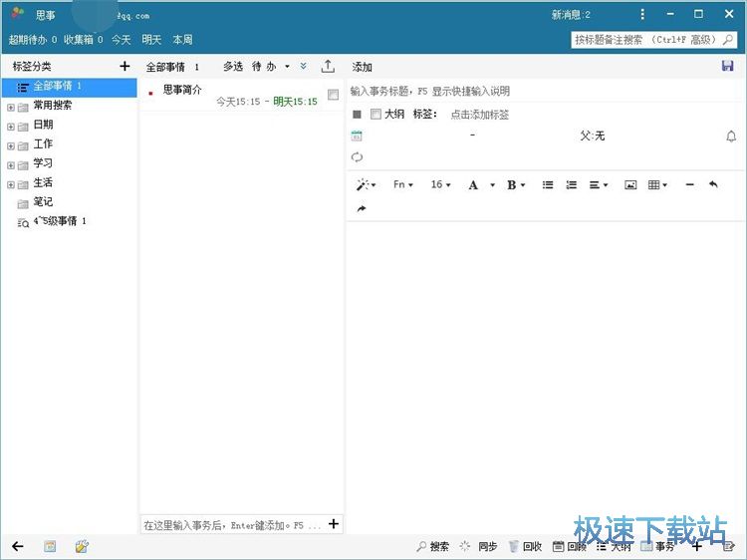This screenshot has height=560, width=747.
Task: Add a new tag category with plus icon
Action: tap(124, 67)
